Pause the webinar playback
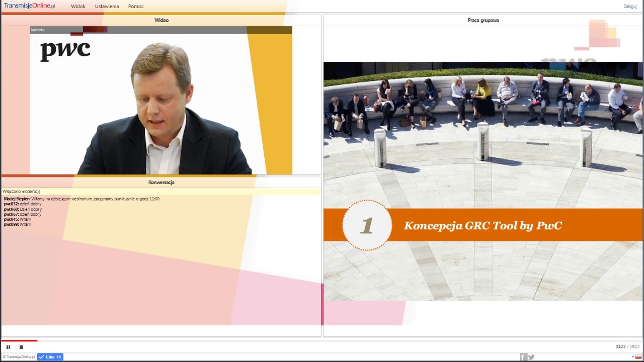 click(8, 347)
